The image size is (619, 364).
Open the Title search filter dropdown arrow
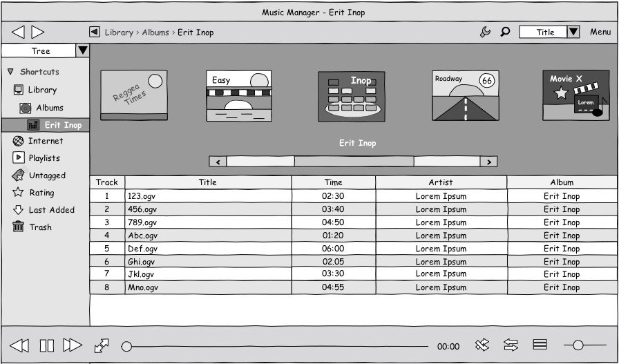tap(573, 32)
